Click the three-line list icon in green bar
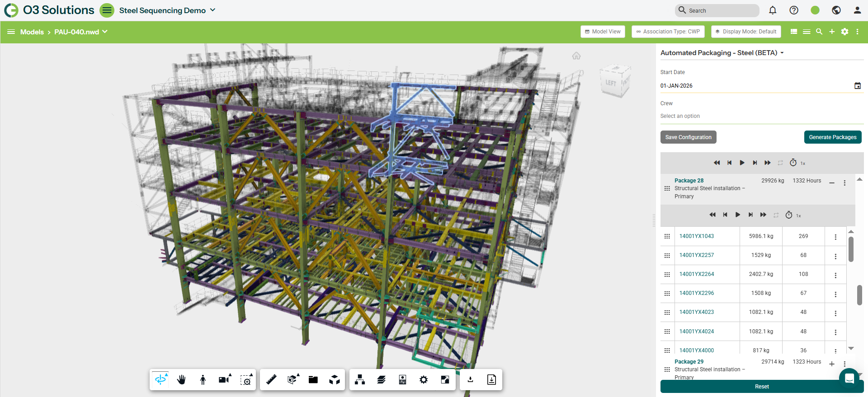The height and width of the screenshot is (397, 868). [807, 32]
